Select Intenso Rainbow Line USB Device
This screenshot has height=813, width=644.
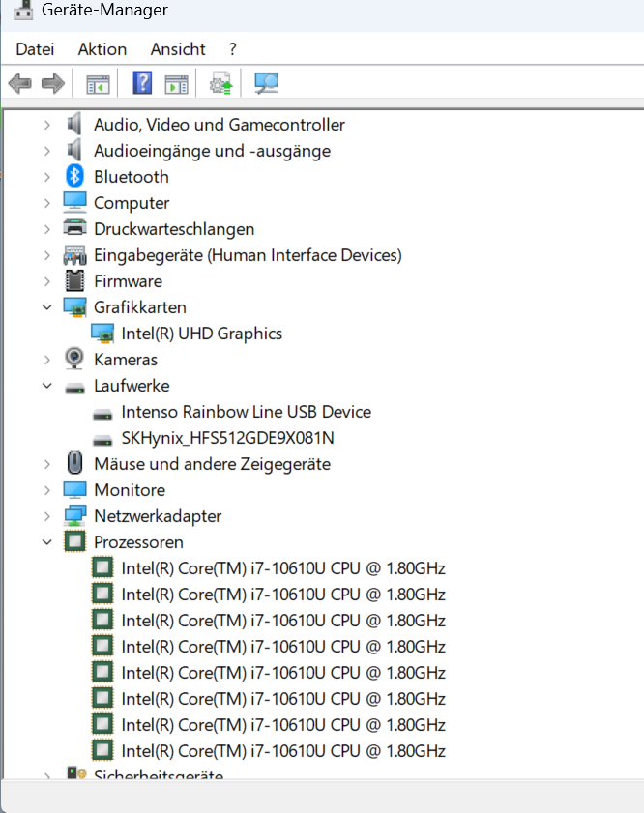[247, 412]
